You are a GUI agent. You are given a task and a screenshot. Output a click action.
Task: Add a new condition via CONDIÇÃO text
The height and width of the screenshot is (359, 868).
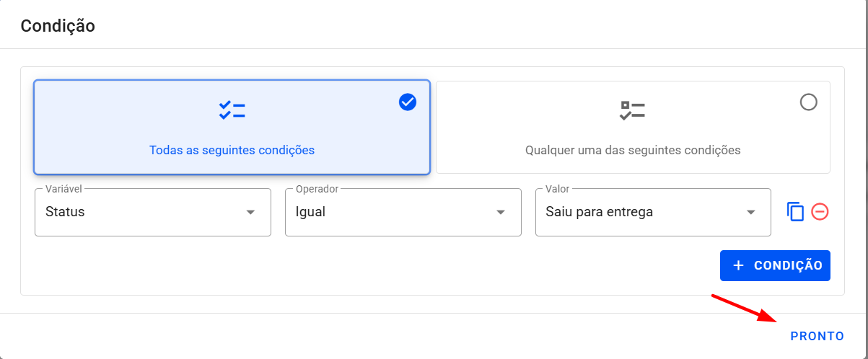coord(788,265)
